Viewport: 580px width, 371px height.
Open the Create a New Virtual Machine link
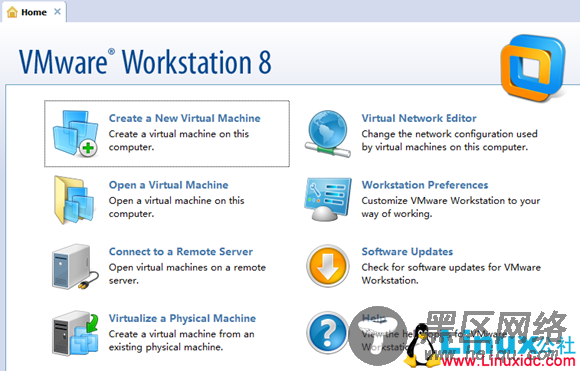(x=185, y=118)
